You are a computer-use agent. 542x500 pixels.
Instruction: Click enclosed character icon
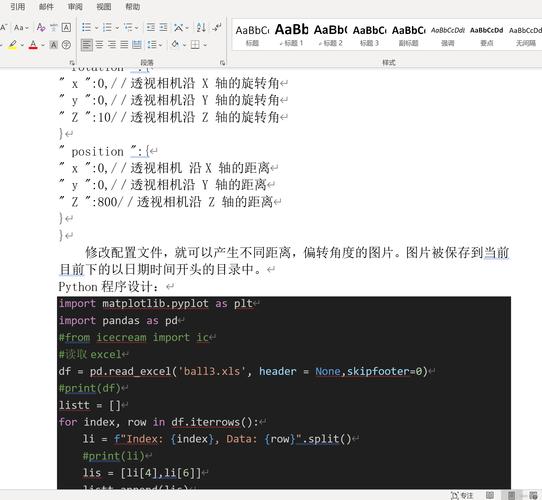(66, 45)
